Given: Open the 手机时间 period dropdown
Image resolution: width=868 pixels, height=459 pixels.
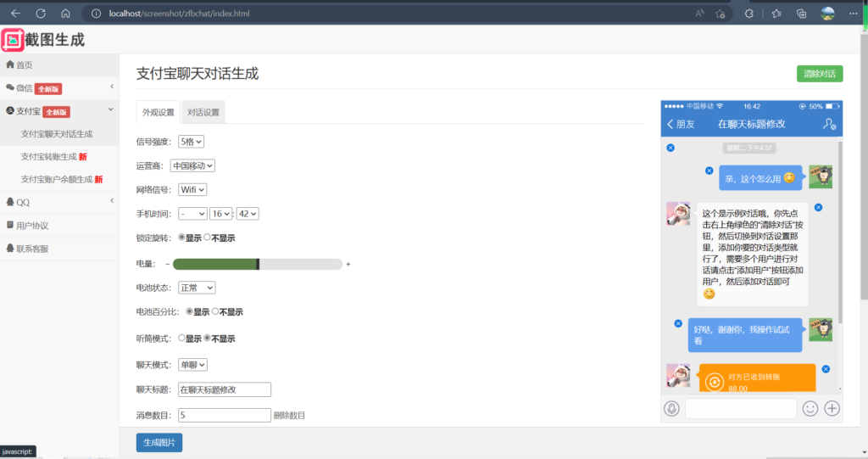Looking at the screenshot, I should 192,214.
